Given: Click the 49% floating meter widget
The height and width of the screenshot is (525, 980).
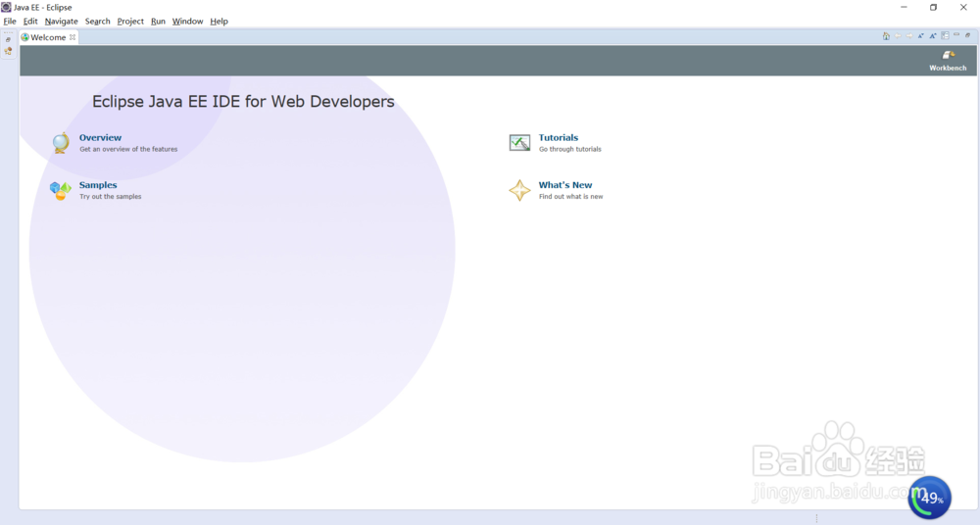Looking at the screenshot, I should tap(929, 498).
